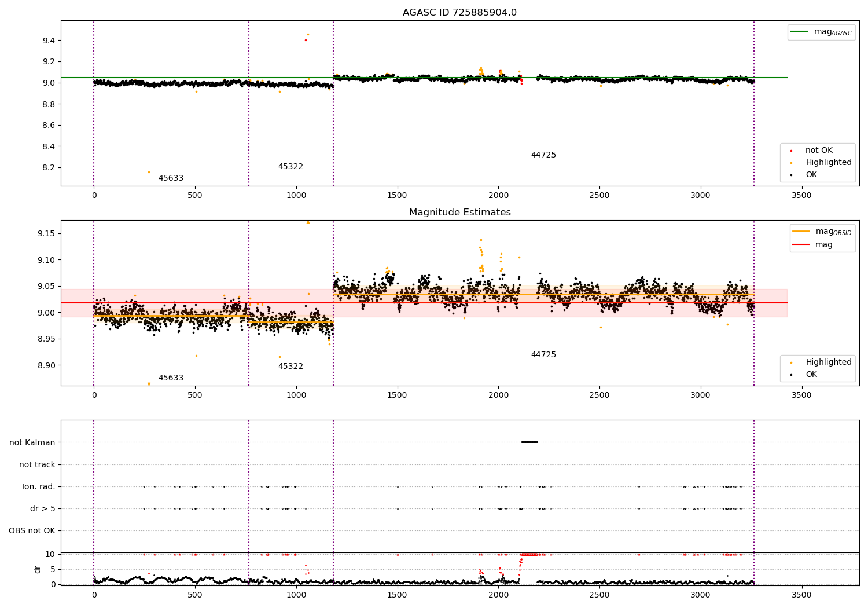Click the 'AGASC ID 725885904.0' plot title
The width and height of the screenshot is (868, 608).
459,13
